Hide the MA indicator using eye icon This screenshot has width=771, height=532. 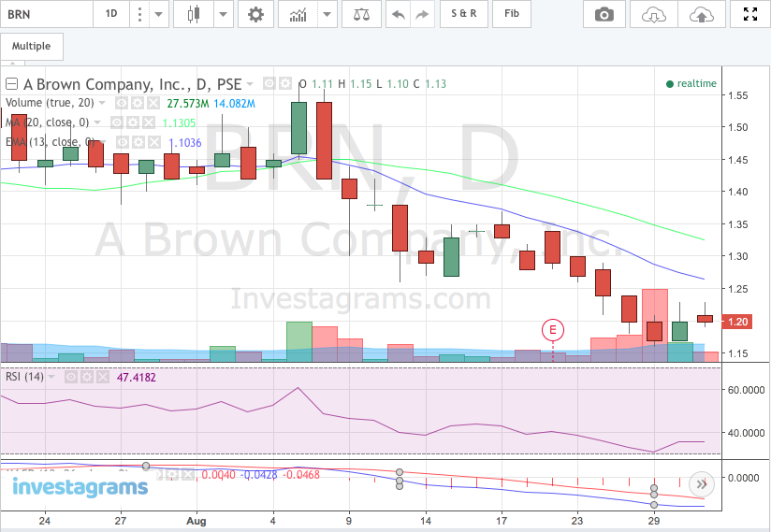[117, 122]
